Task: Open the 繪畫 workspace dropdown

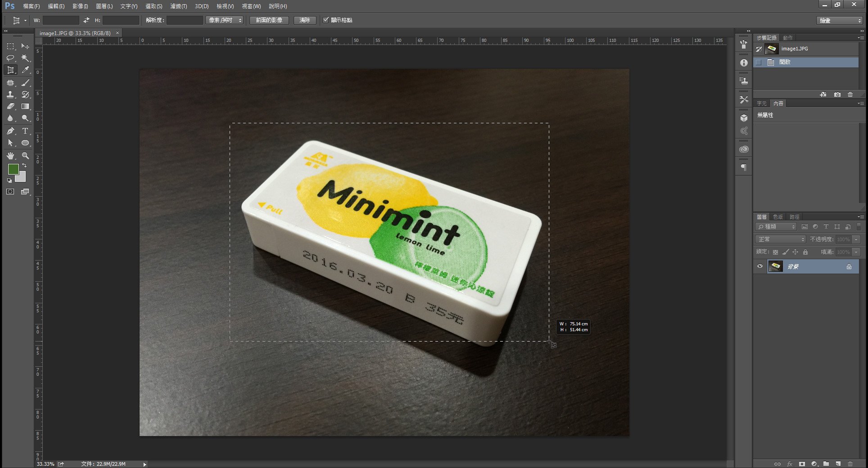Action: point(840,21)
